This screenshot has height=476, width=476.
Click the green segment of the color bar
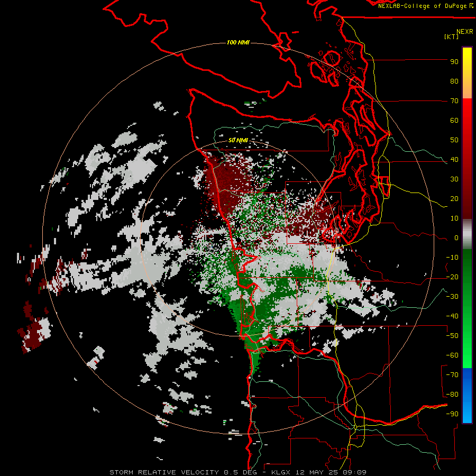(467, 308)
